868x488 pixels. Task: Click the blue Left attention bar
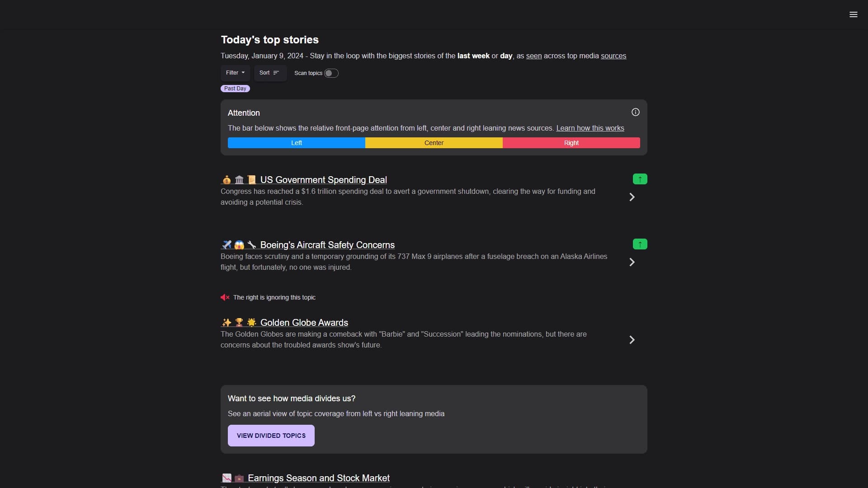pyautogui.click(x=297, y=143)
